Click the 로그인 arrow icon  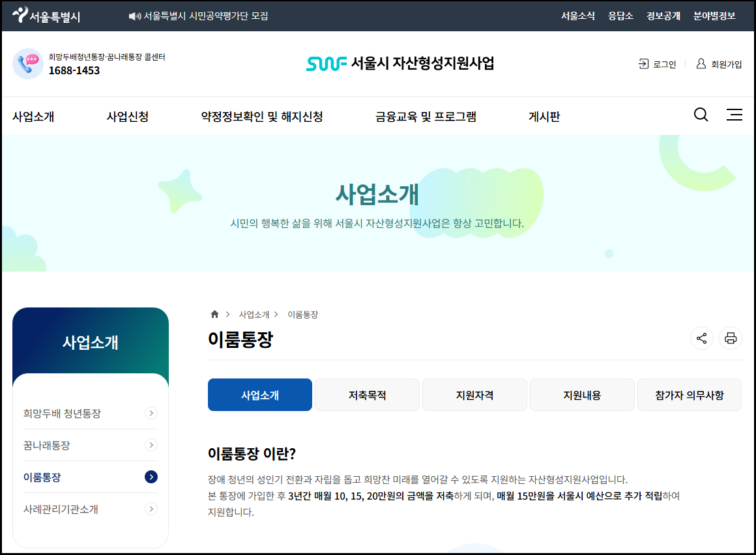(x=644, y=64)
